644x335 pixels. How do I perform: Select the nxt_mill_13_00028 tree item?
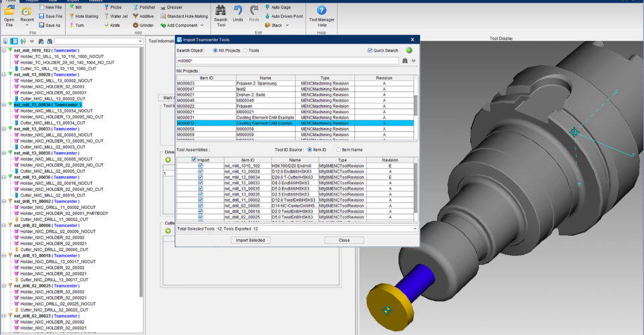46,74
